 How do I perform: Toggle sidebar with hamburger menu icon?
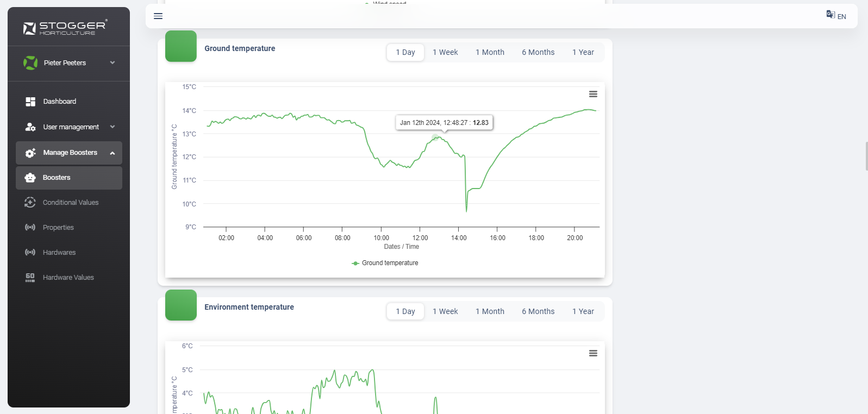(158, 16)
